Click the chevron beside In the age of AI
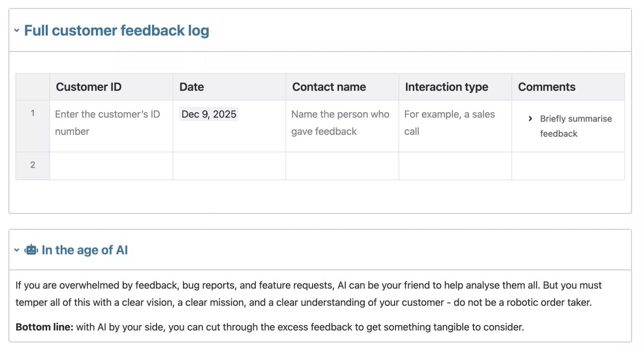This screenshot has height=352, width=644. (16, 250)
